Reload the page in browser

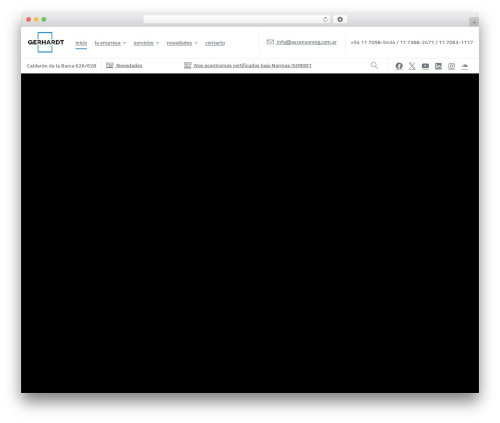click(x=325, y=19)
